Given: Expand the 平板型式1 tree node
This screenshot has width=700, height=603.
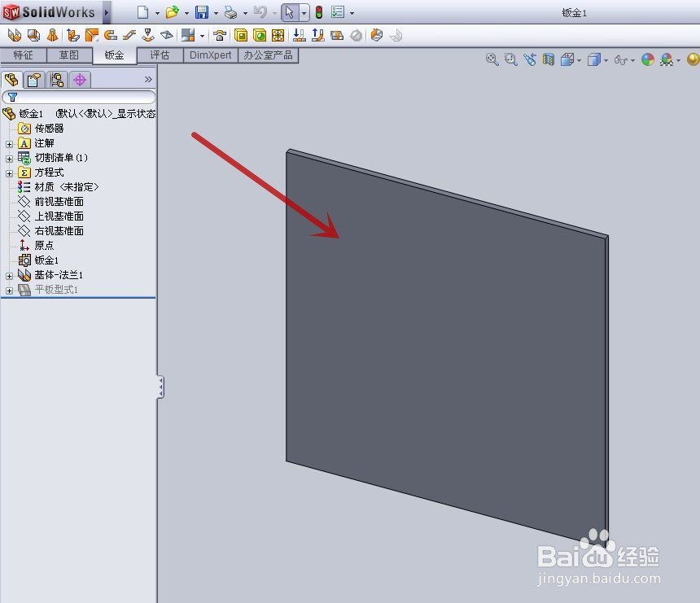Looking at the screenshot, I should pos(10,291).
